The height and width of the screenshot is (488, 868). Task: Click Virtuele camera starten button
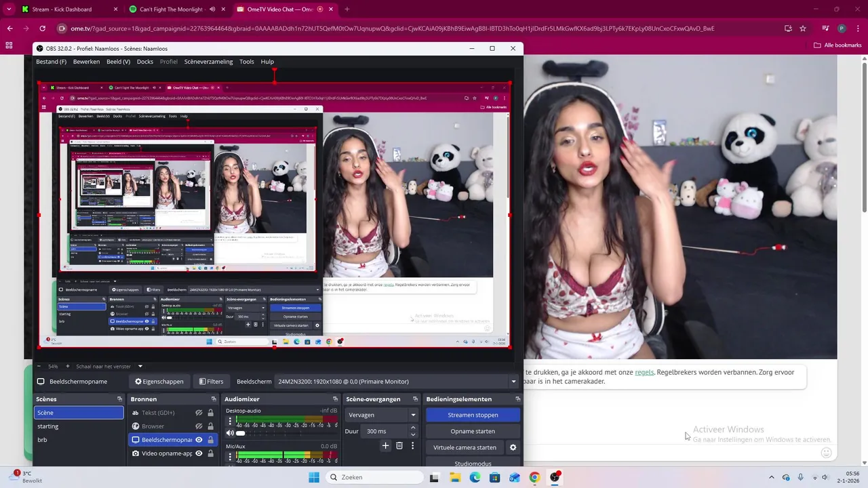[465, 447]
